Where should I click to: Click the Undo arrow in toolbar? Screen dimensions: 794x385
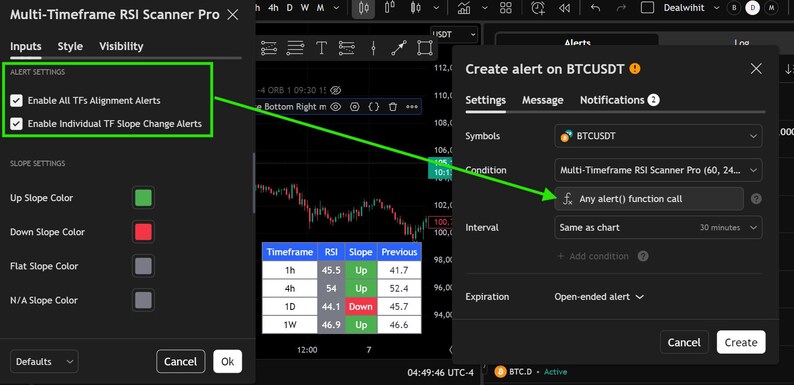click(x=596, y=8)
